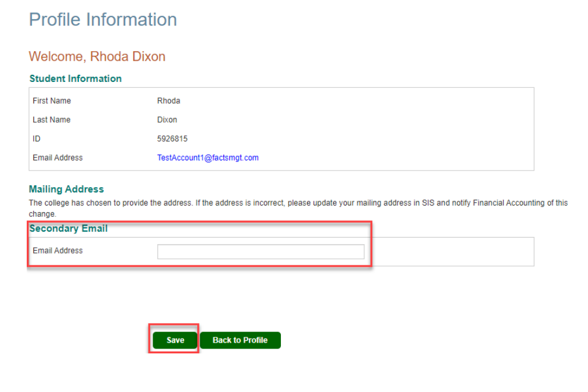Click the first name value Rhoda
The width and height of the screenshot is (588, 392).
click(168, 101)
